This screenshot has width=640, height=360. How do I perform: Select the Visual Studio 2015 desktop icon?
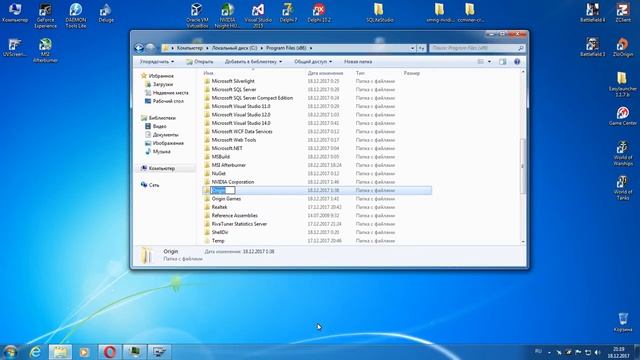[258, 15]
